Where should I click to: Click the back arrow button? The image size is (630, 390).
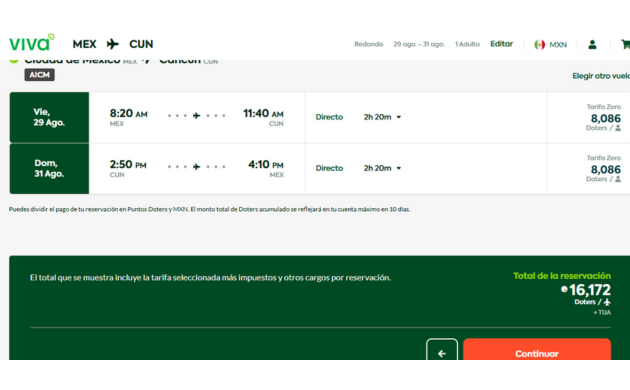[x=442, y=349]
